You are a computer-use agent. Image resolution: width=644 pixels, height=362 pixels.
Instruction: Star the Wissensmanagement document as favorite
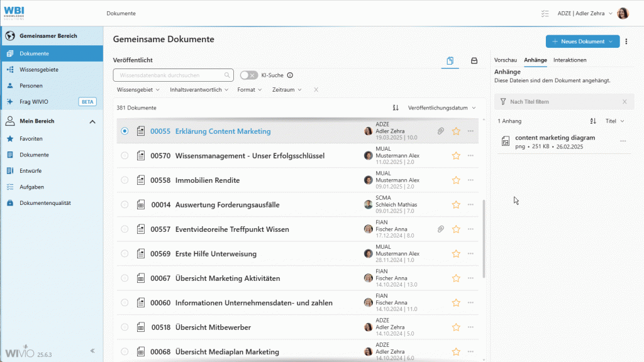click(456, 156)
